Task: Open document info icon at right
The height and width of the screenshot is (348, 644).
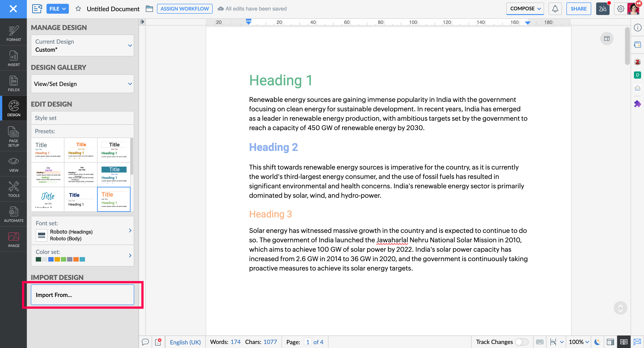Action: coord(637,28)
